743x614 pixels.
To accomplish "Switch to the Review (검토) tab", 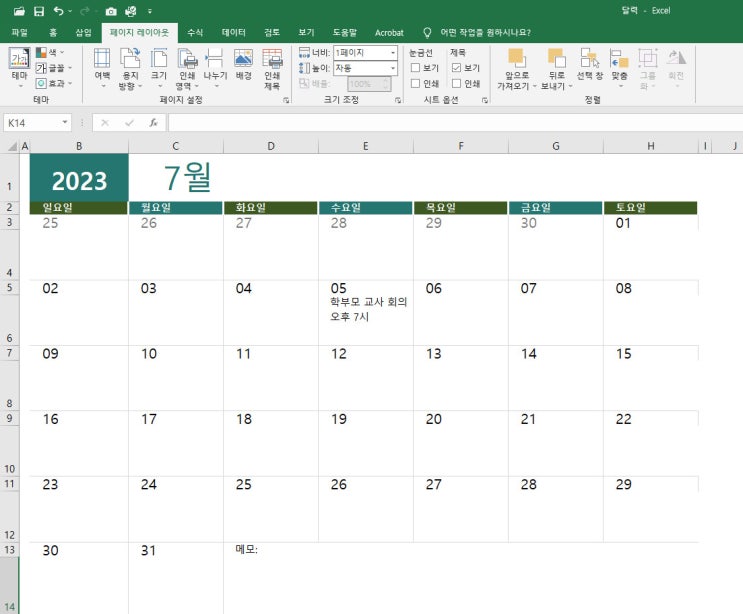I will tap(272, 32).
